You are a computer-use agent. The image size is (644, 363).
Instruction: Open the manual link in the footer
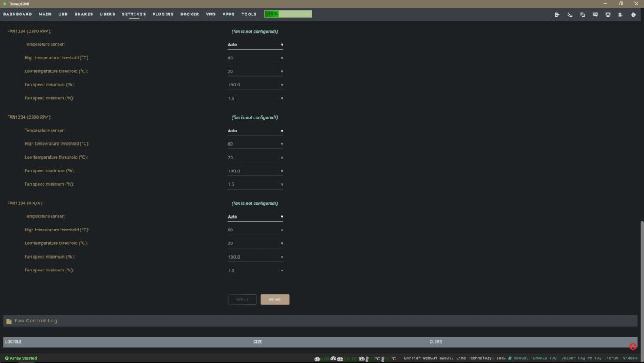[521, 358]
